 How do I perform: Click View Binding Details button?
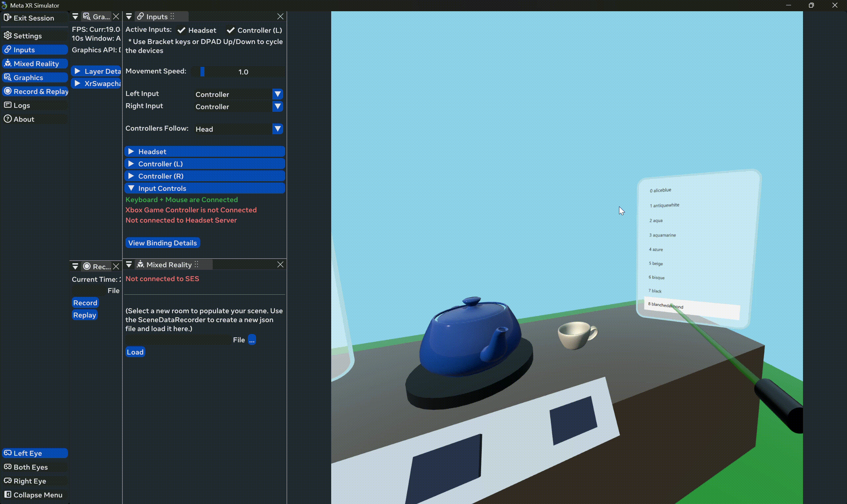pos(162,243)
